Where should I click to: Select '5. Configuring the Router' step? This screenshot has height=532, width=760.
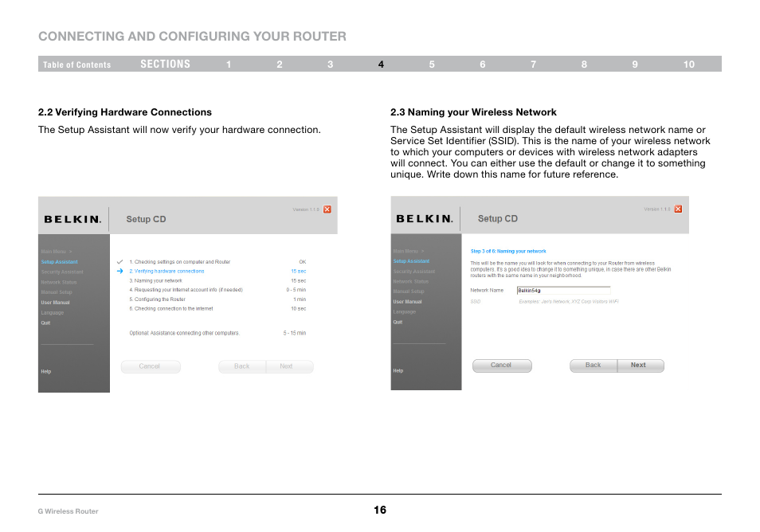(157, 299)
